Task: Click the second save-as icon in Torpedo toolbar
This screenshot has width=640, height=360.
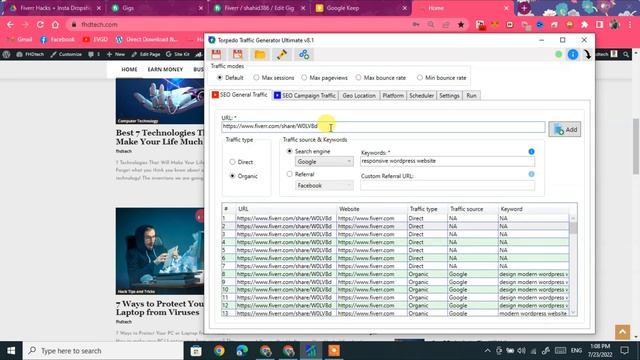Action: (238, 54)
